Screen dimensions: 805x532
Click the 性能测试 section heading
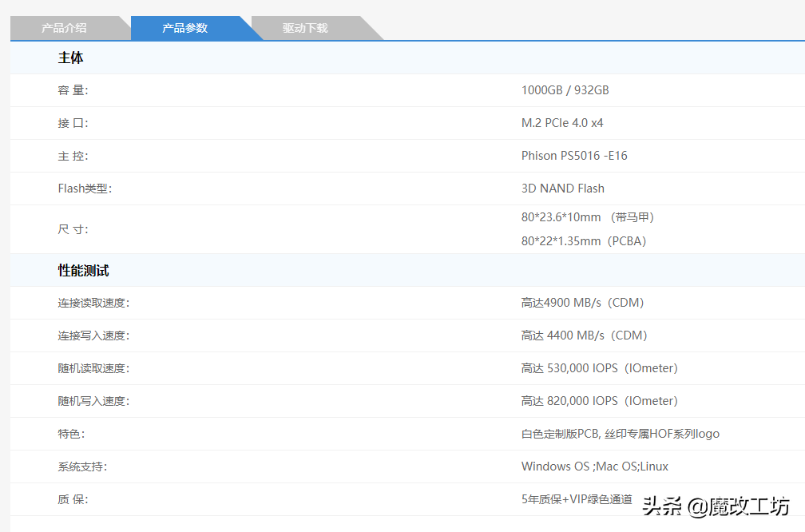coord(83,271)
